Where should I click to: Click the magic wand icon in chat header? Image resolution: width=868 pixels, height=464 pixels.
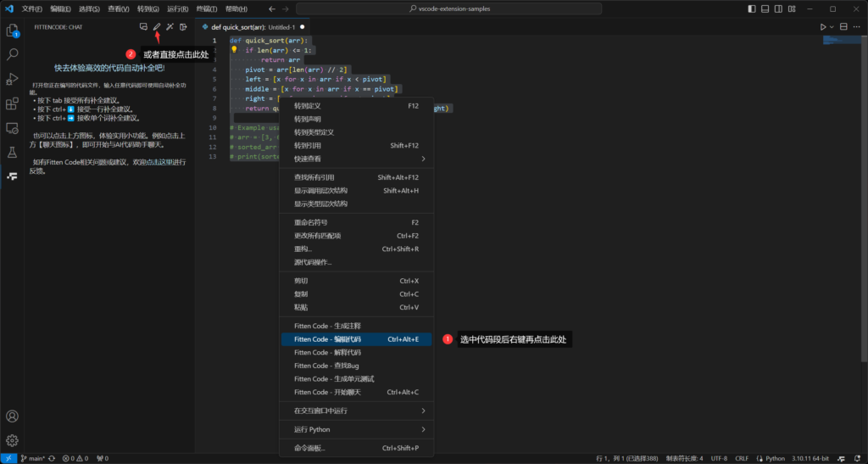click(170, 27)
